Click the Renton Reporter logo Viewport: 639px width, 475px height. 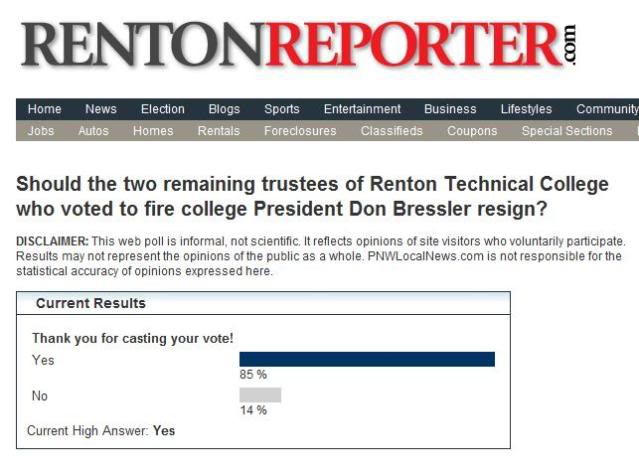point(298,47)
